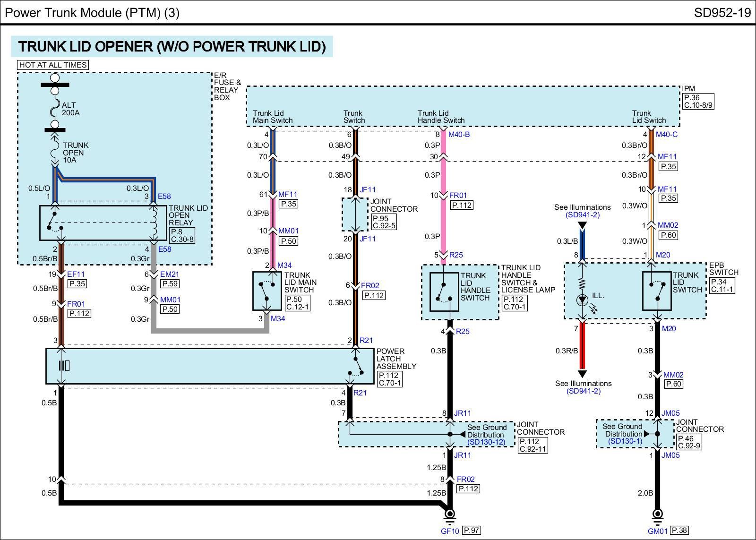Image resolution: width=756 pixels, height=540 pixels.
Task: Click the HOT AT ALL TIMES label
Action: (x=53, y=65)
